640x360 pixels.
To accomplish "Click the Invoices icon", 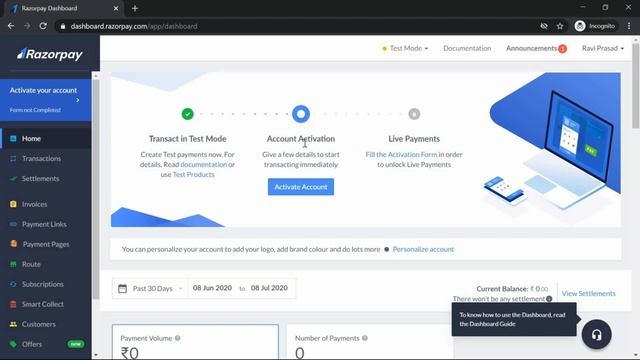I will click(13, 204).
